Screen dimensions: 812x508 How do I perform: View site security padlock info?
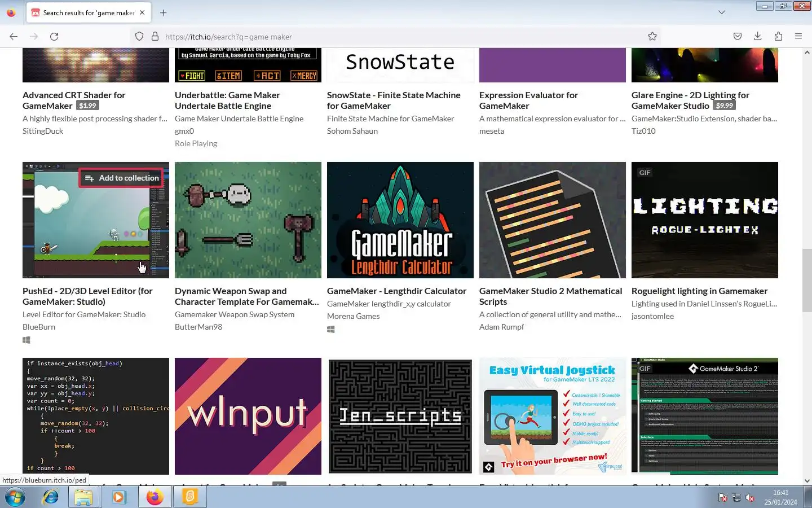155,37
